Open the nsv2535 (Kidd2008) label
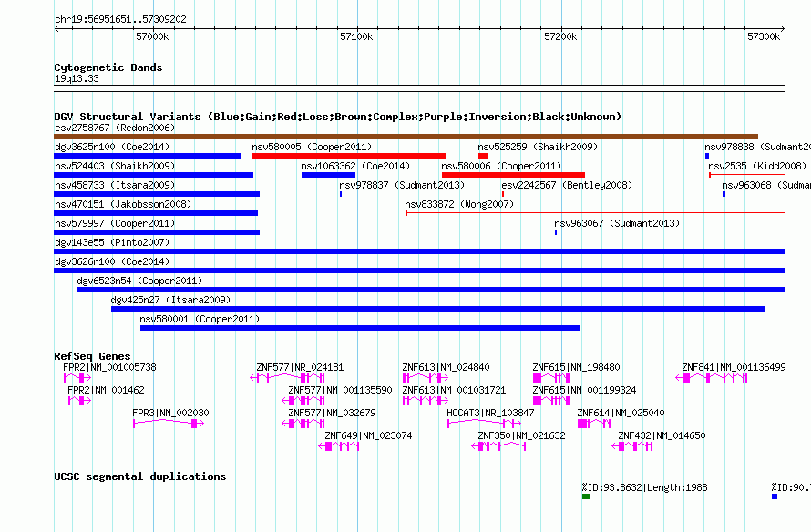811x532 pixels. 757,166
